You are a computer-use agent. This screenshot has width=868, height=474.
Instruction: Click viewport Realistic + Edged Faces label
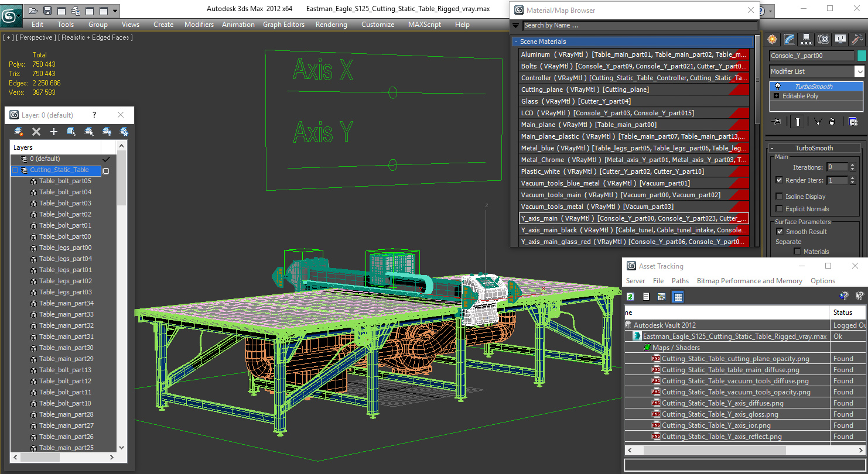[x=95, y=37]
